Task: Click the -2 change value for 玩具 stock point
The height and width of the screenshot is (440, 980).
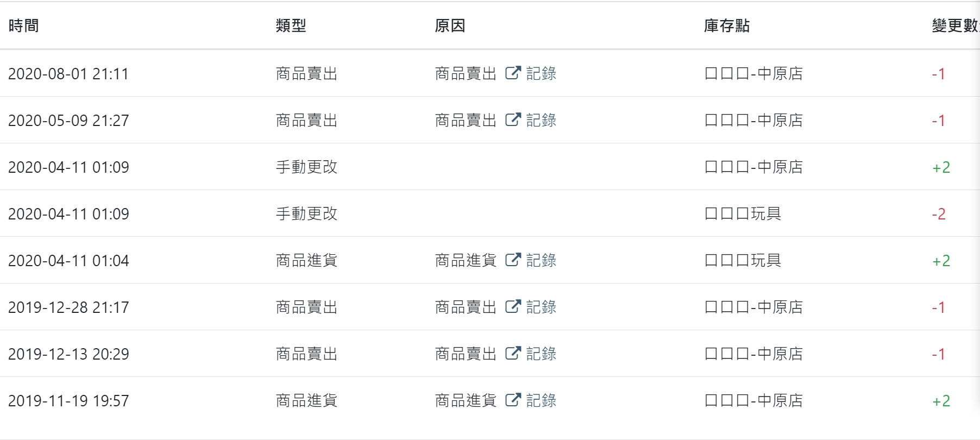Action: pyautogui.click(x=939, y=213)
